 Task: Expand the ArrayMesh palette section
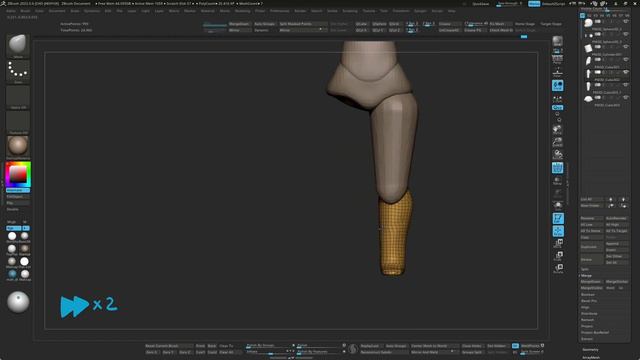[x=591, y=357]
